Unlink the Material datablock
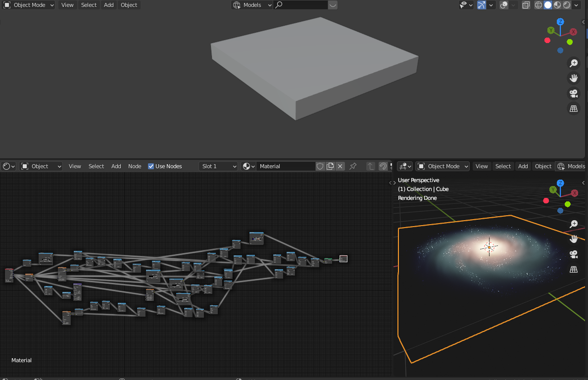The width and height of the screenshot is (588, 380). click(340, 166)
